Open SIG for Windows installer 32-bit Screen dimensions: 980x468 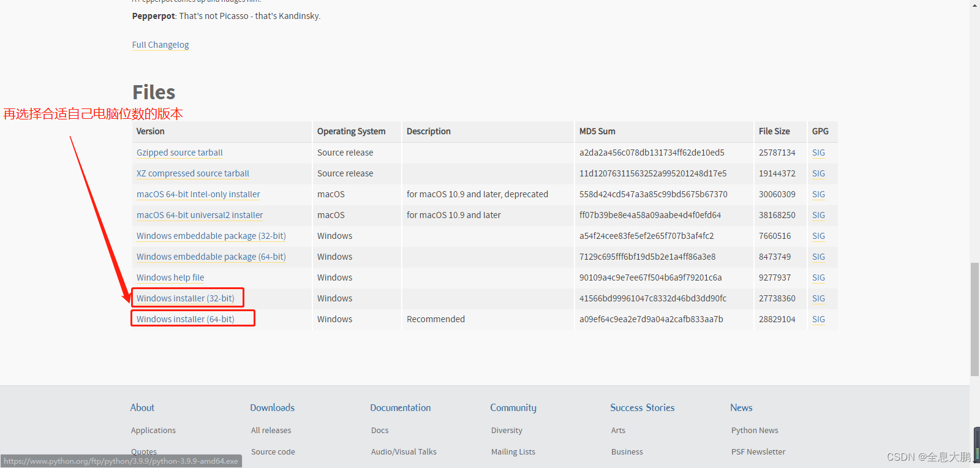[818, 298]
